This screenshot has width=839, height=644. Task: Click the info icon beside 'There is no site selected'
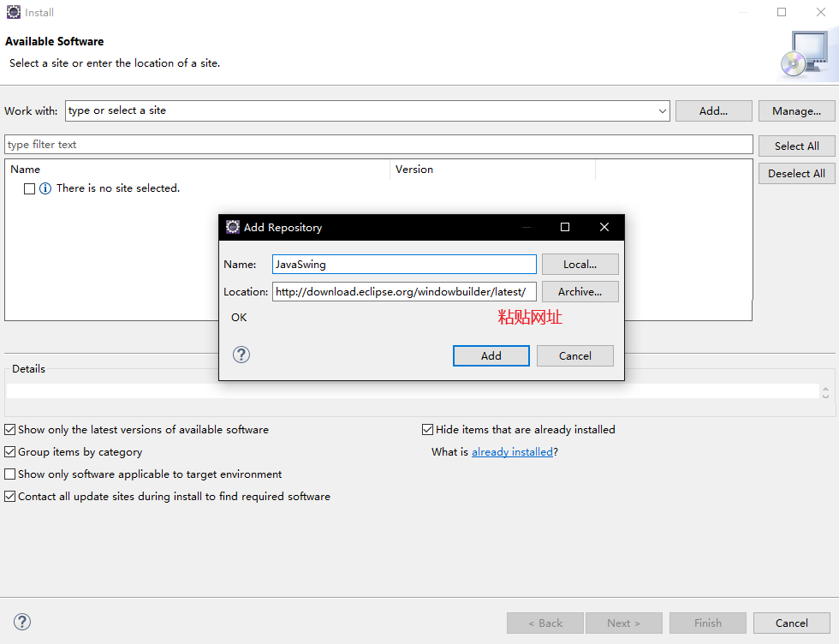[45, 188]
